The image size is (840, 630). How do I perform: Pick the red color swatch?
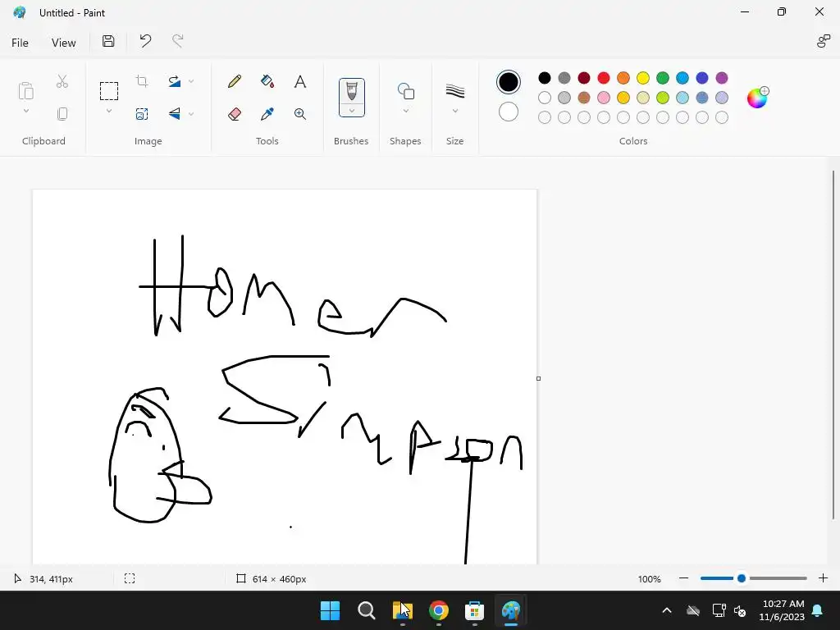pyautogui.click(x=604, y=78)
